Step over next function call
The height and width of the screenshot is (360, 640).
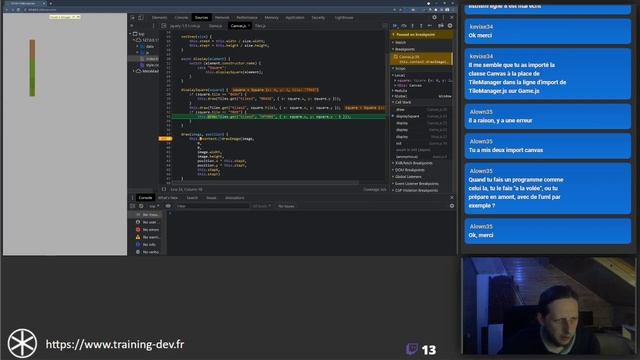coord(404,26)
